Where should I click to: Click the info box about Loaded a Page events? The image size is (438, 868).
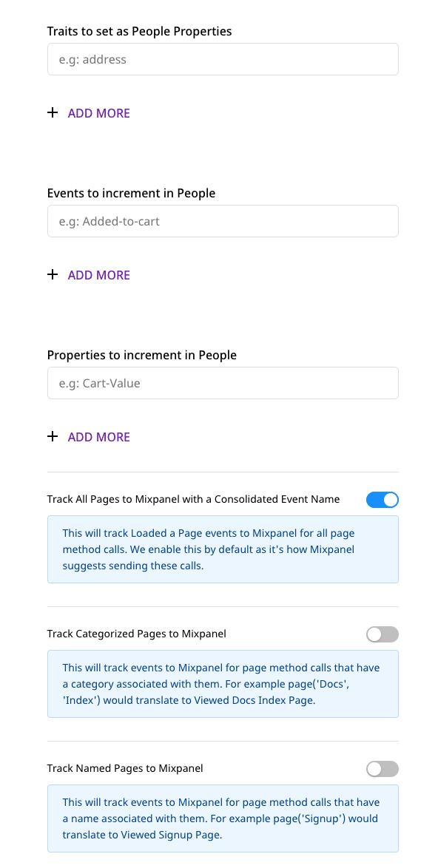pyautogui.click(x=222, y=549)
